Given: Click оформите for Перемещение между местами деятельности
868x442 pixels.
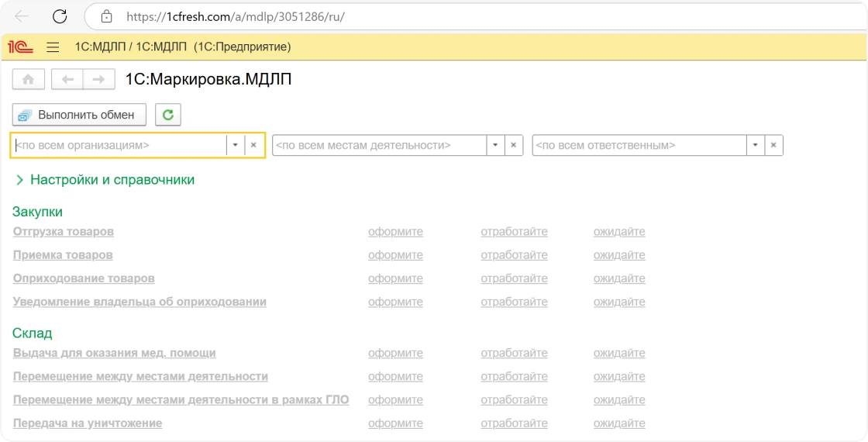Looking at the screenshot, I should 395,376.
